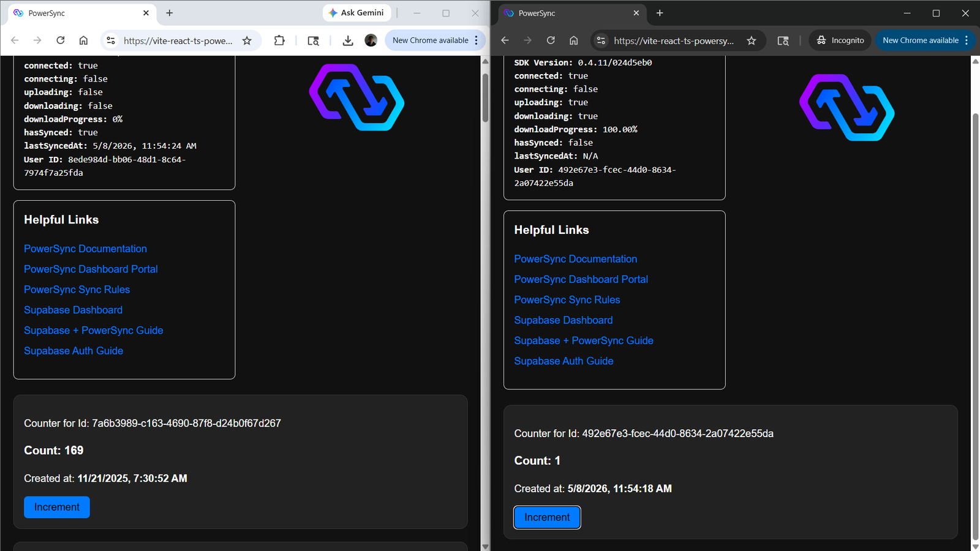Click the PowerSync logo in left window
The image size is (980, 551).
356,97
